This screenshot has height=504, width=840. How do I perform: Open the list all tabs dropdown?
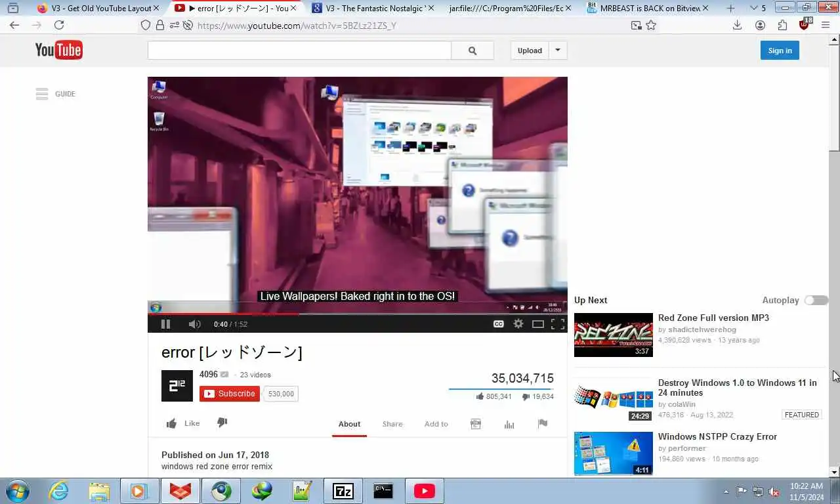tap(754, 9)
